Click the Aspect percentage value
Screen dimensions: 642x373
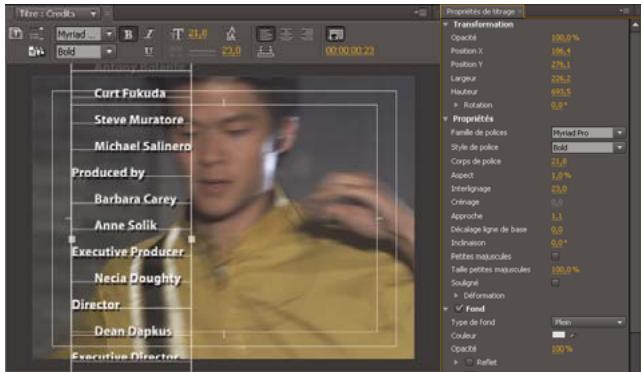click(561, 175)
